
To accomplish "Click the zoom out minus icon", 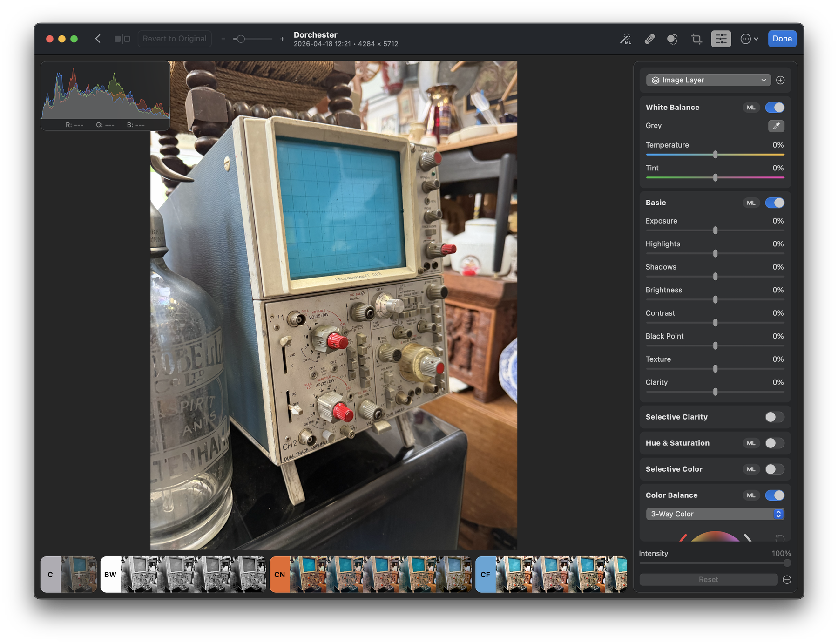I will pos(223,39).
